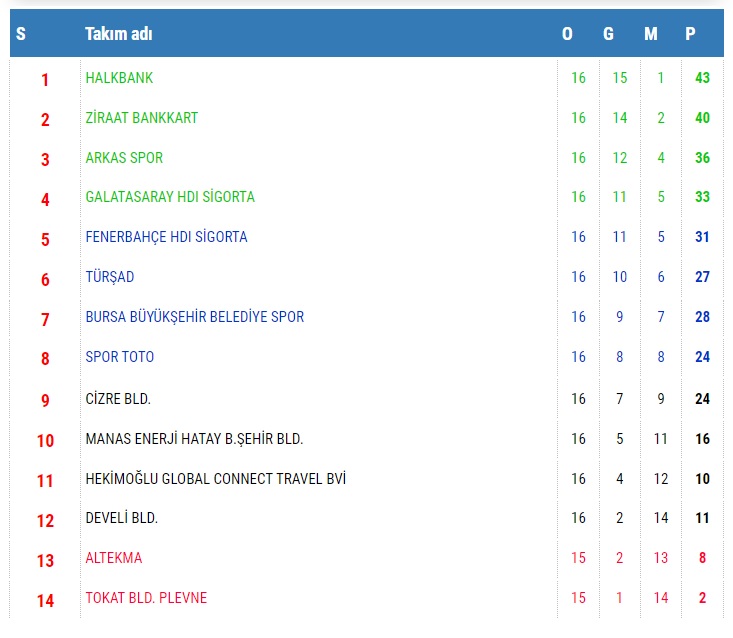Select BURSA BÜYÜKŞEHİR BELEDİYE SPOR row
The width and height of the screenshot is (733, 638).
click(x=194, y=317)
